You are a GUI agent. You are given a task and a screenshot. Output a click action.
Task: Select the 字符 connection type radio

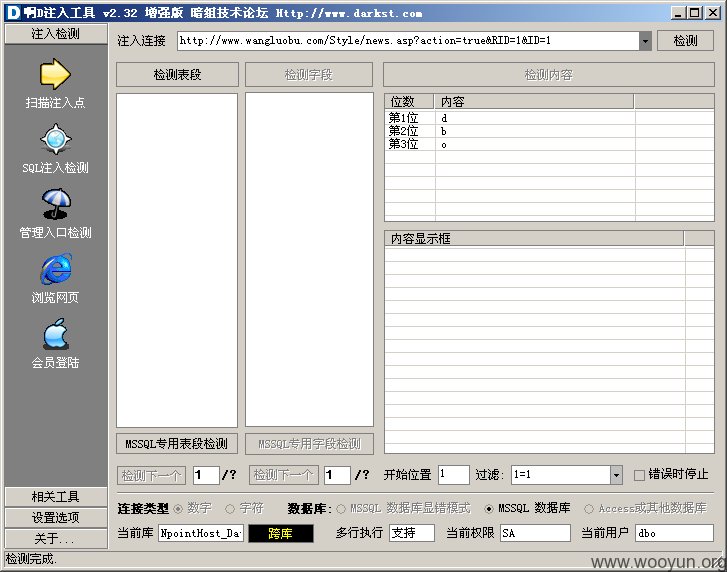pos(230,509)
